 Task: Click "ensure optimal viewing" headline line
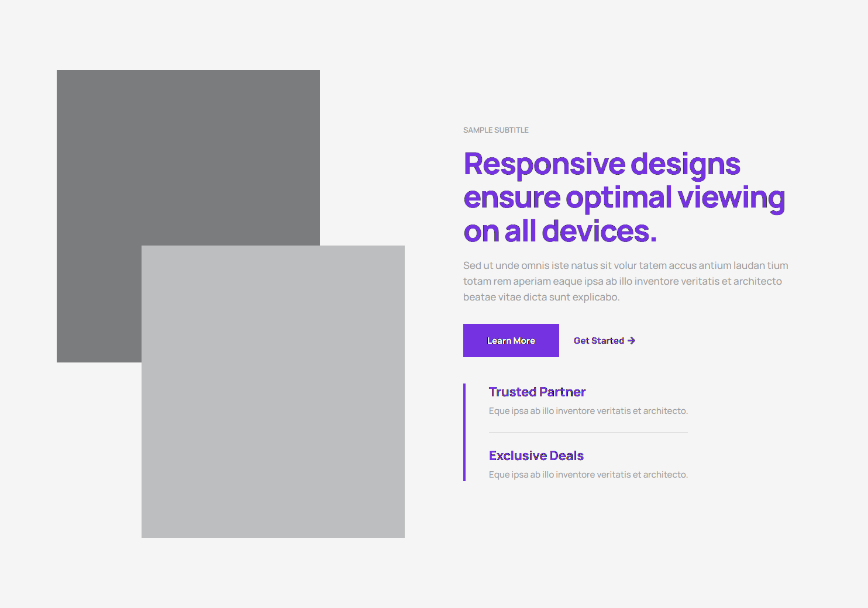click(624, 198)
